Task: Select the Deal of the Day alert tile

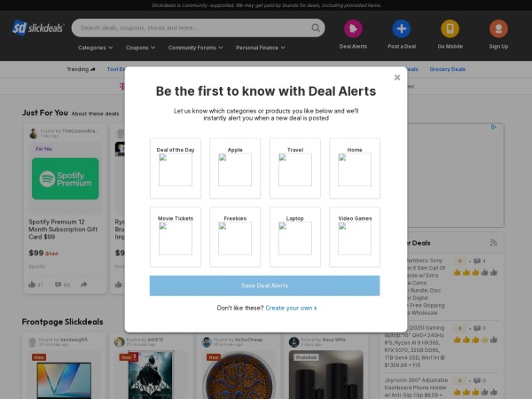Action: (176, 168)
